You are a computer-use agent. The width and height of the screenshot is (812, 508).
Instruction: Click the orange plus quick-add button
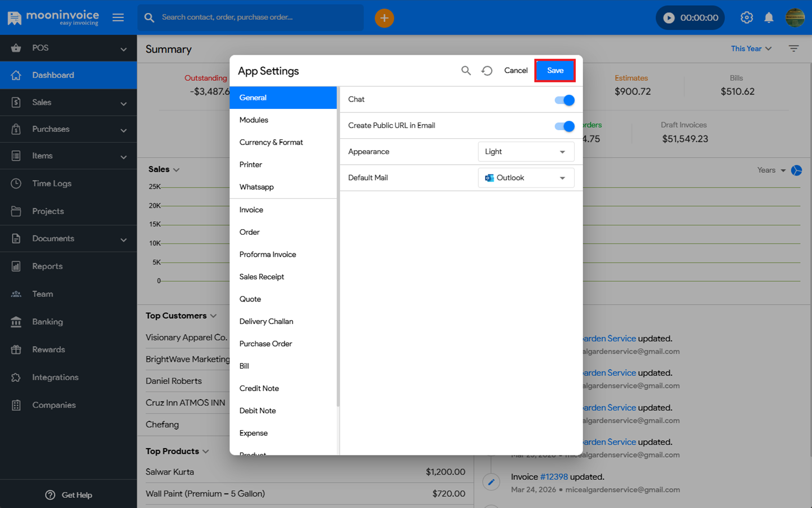384,18
